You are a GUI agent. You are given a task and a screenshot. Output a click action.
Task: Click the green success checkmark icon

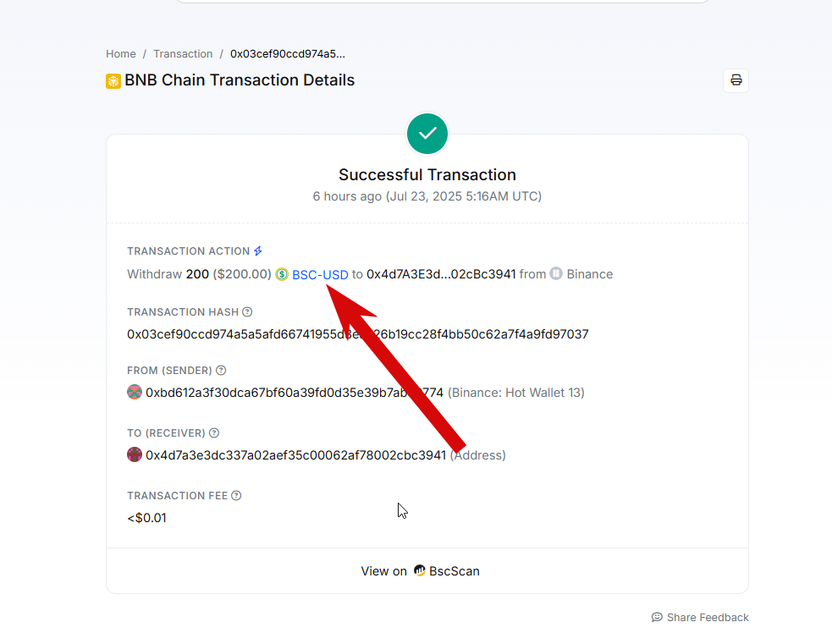click(427, 134)
